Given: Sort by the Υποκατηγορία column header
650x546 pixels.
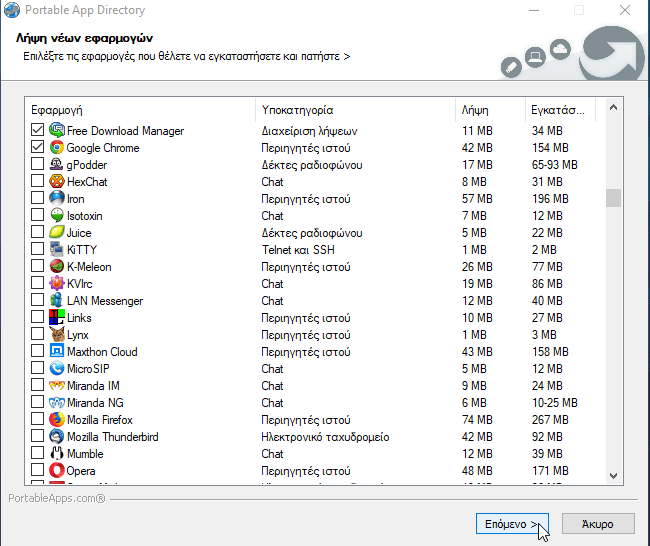Looking at the screenshot, I should [355, 110].
